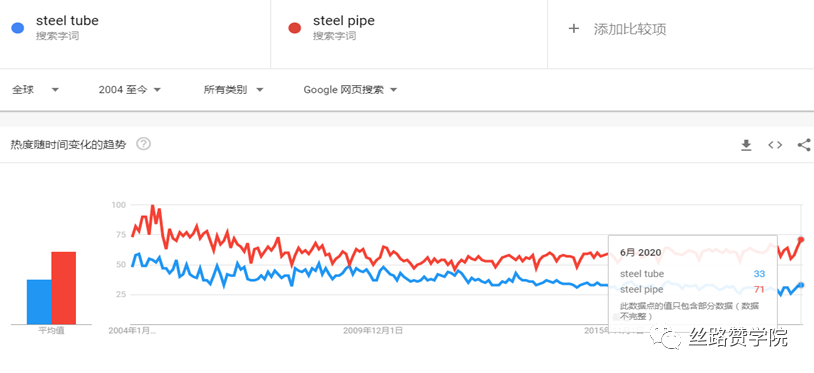Edit the steel tube search term
This screenshot has height=373, width=814.
tap(67, 21)
